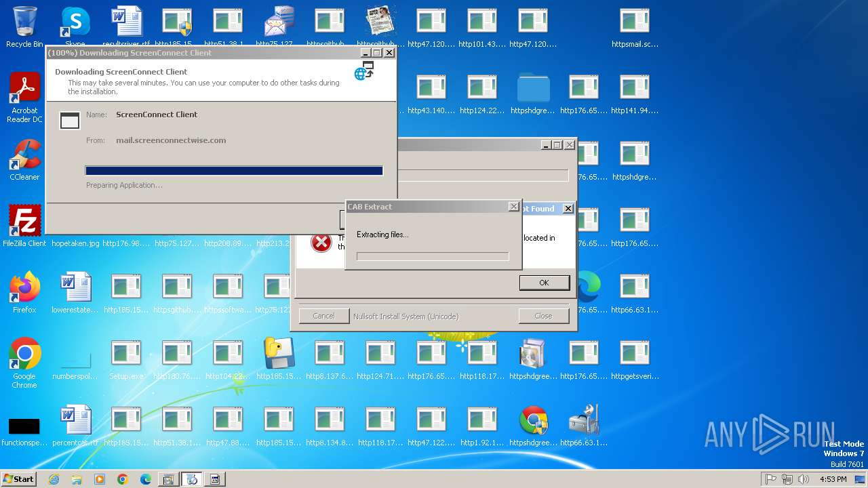The image size is (868, 488).
Task: Select the resultsriver.rtf Word document icon
Action: (126, 27)
